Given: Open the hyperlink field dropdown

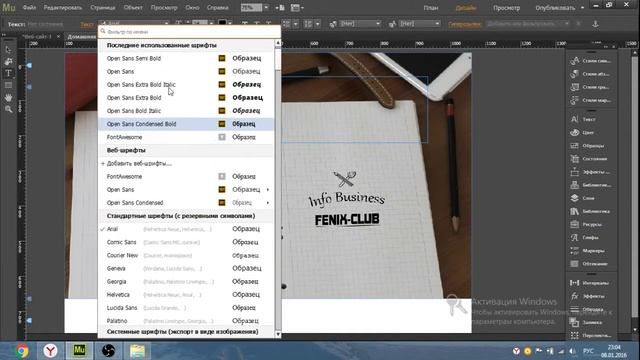Looking at the screenshot, I should [x=567, y=24].
